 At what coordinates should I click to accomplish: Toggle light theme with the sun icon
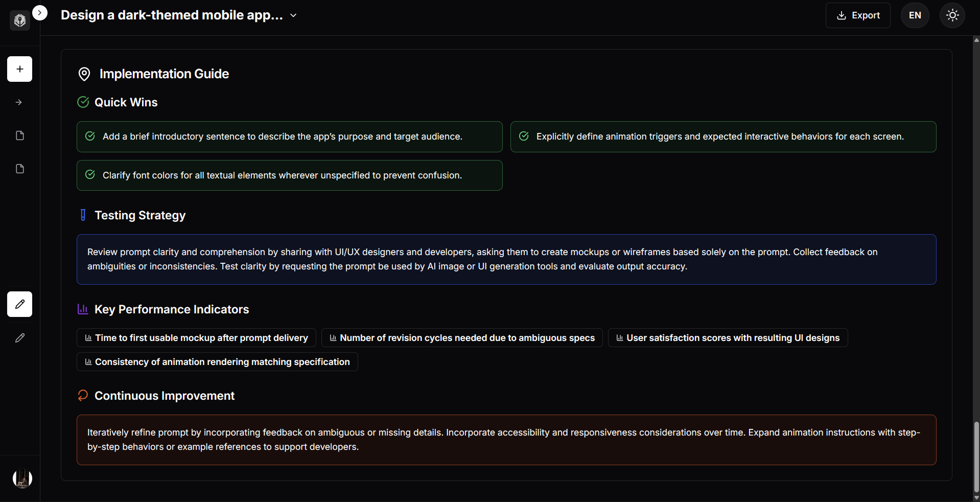click(952, 15)
